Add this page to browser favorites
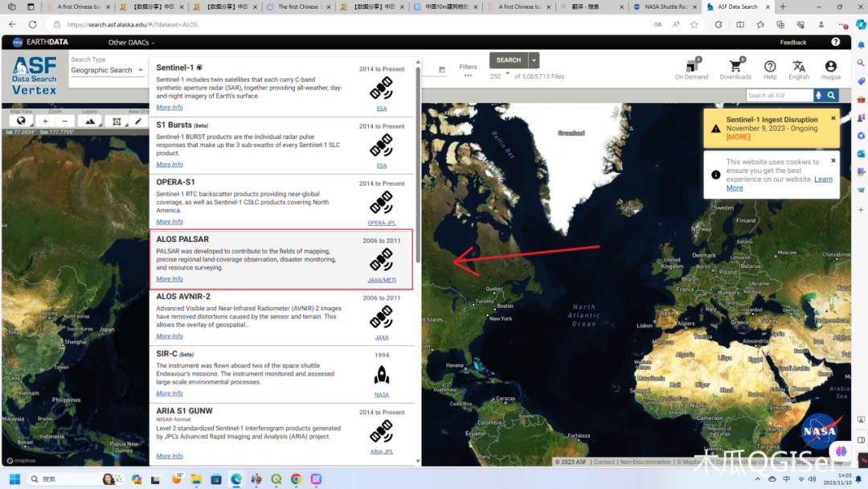Image resolution: width=868 pixels, height=489 pixels. [x=694, y=24]
